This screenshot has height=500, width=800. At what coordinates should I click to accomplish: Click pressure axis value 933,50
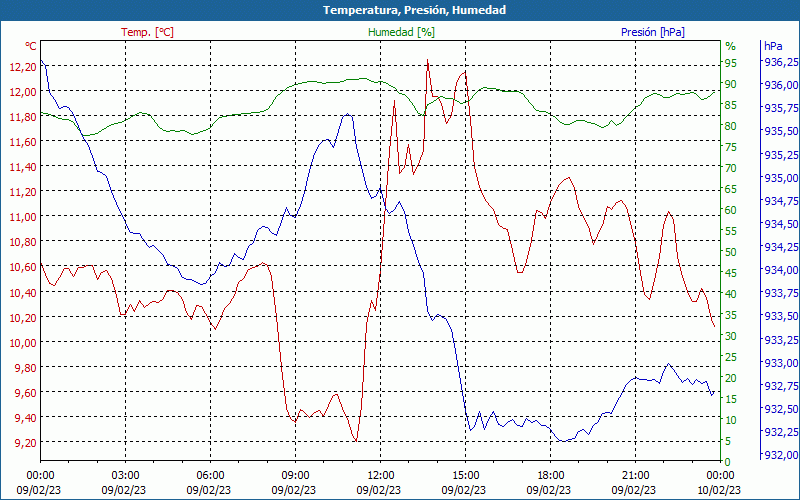(781, 316)
